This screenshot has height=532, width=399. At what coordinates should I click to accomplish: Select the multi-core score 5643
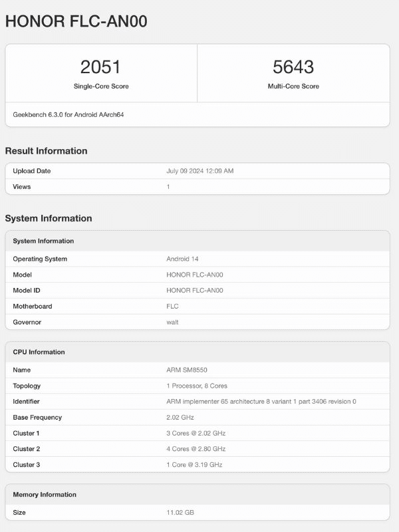pyautogui.click(x=293, y=67)
